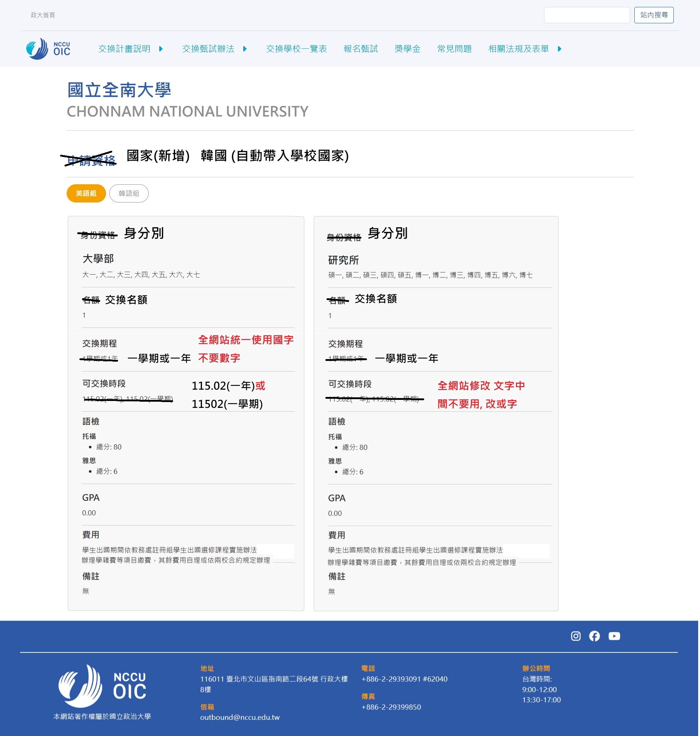Click the 研究所 card heading
Screen dimensions: 700x736
pyautogui.click(x=343, y=260)
